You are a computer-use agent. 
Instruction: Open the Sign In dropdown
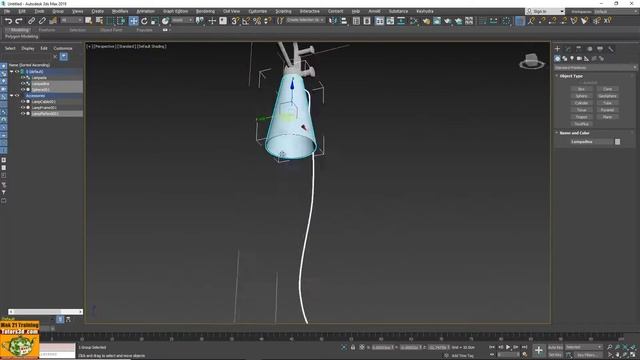[x=544, y=11]
